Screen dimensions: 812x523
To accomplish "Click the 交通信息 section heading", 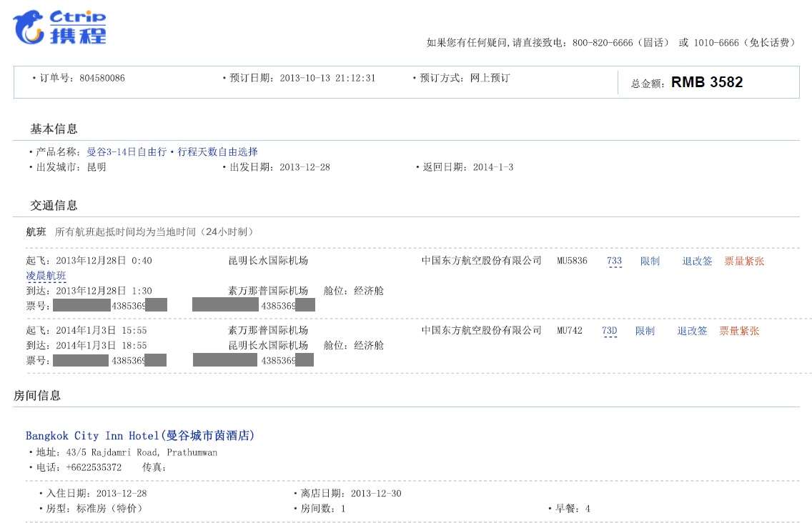I will 54,206.
